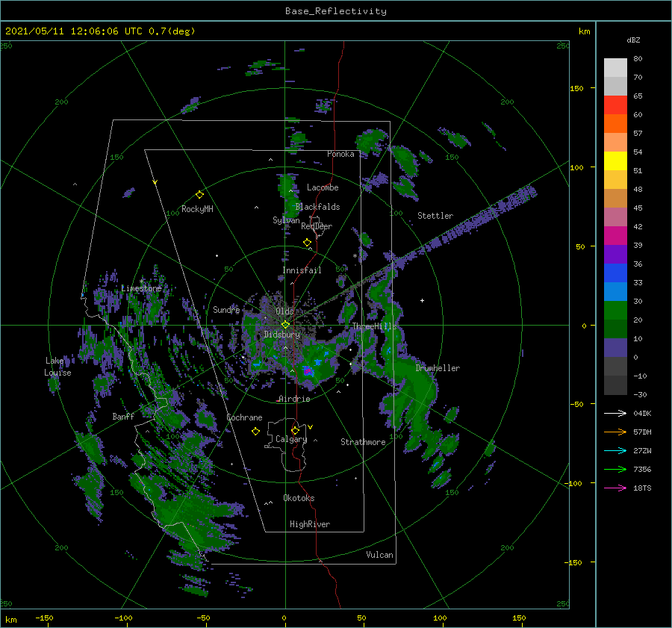Click the Drumheller label
Viewport: 672px width, 628px height.
coord(437,368)
